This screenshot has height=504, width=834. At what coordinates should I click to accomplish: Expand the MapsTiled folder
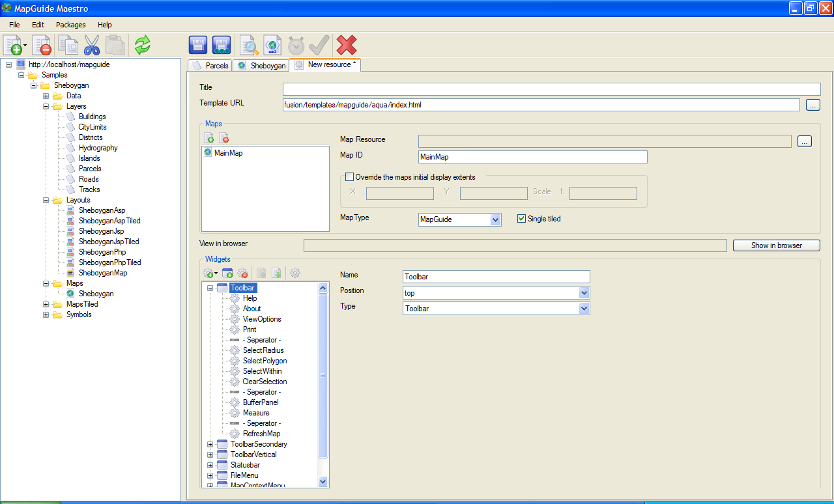click(x=46, y=304)
